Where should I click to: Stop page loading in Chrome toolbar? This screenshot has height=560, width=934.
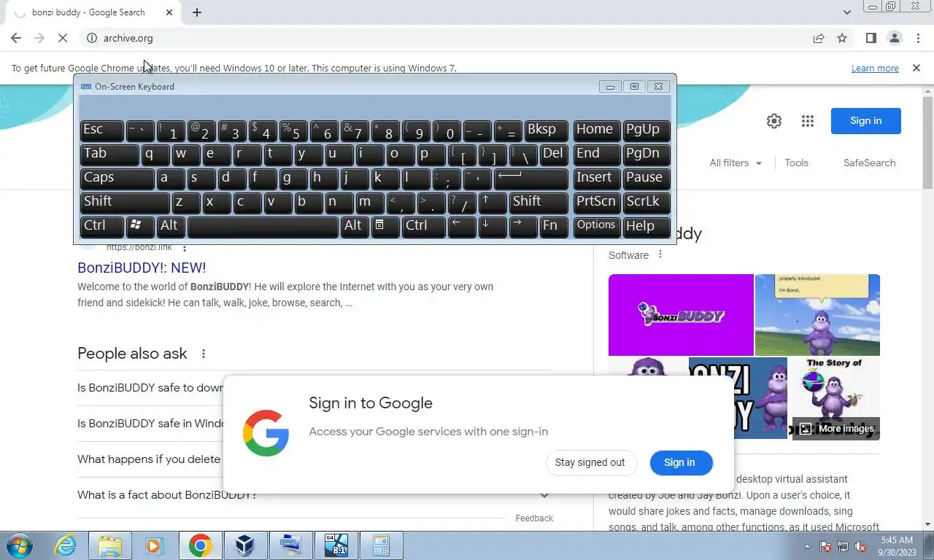click(x=63, y=38)
